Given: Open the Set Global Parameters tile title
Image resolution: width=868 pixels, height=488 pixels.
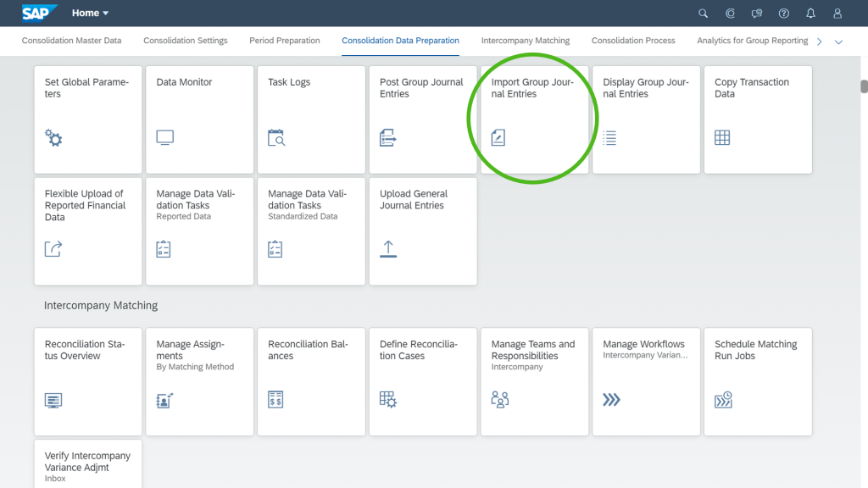Looking at the screenshot, I should pos(87,88).
